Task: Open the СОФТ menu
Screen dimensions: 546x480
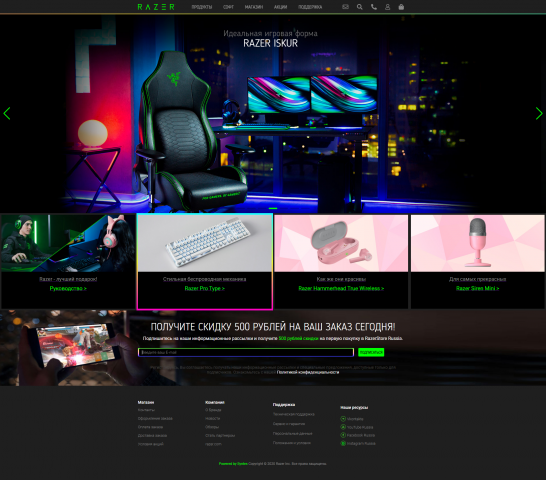Action: tap(228, 7)
